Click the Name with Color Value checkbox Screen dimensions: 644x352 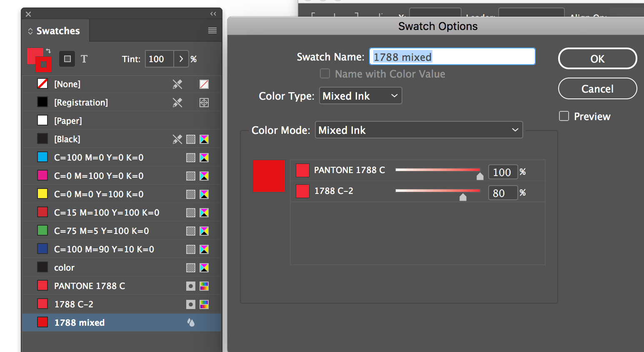click(325, 73)
